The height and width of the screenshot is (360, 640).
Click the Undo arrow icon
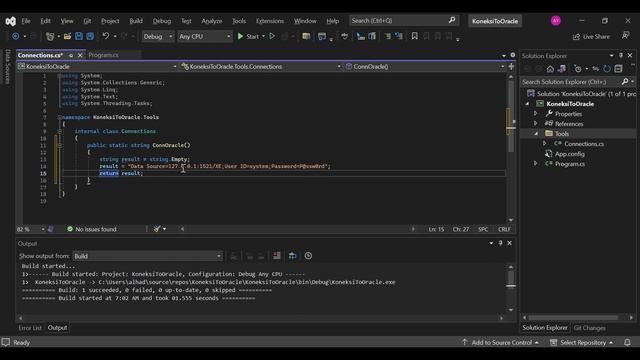pos(106,36)
